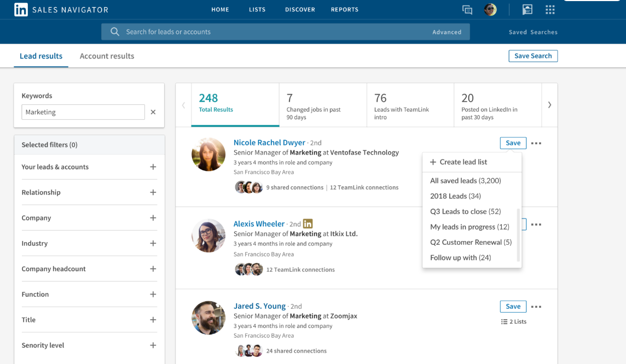Click the Save Search button
The height and width of the screenshot is (364, 626).
point(533,56)
